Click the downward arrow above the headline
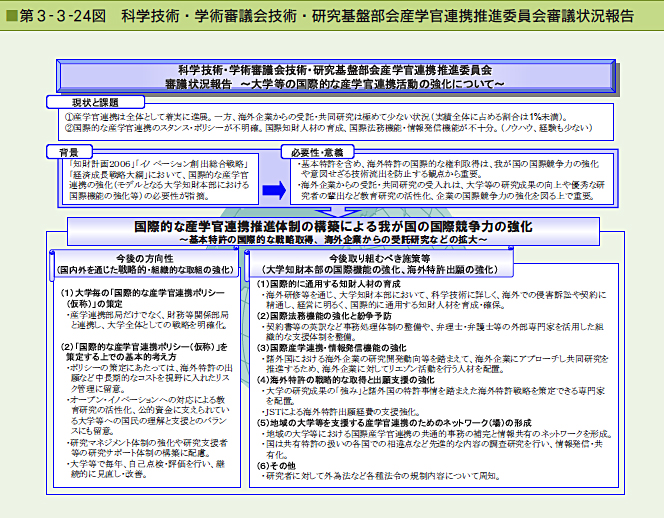Viewport: 664px width, 518px height. [x=338, y=212]
